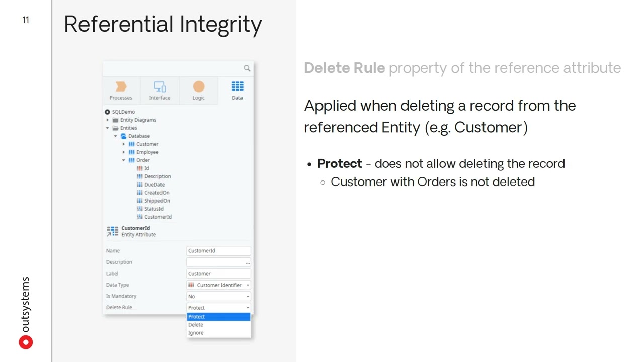Click the 'Is Mandatory' property label

(x=121, y=296)
